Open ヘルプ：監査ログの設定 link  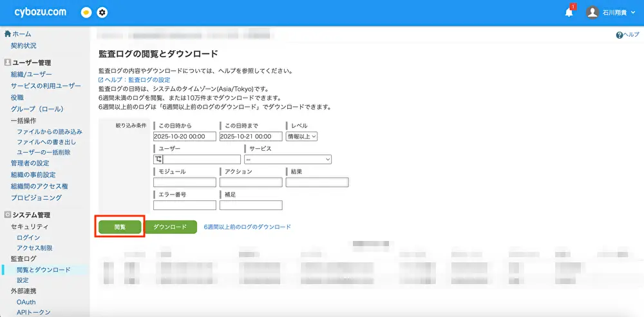pyautogui.click(x=134, y=80)
